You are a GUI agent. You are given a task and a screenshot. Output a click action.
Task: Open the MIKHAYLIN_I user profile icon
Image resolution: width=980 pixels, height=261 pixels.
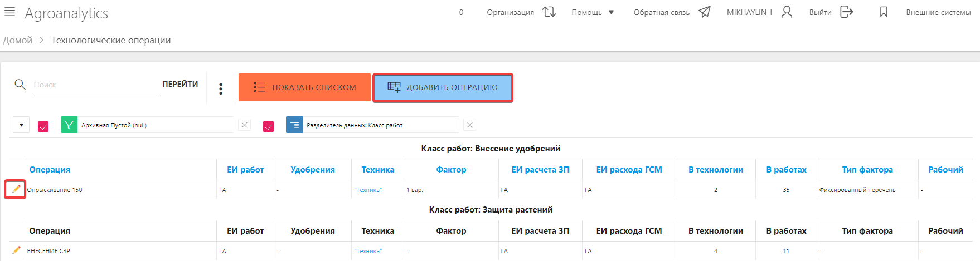[787, 12]
